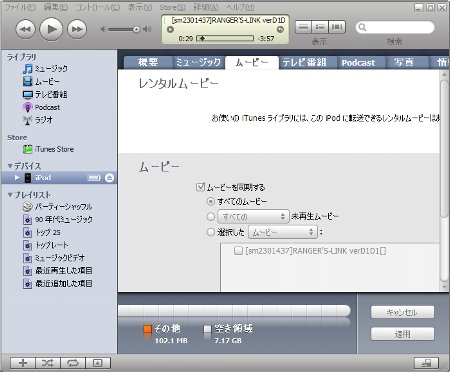The width and height of the screenshot is (450, 372).
Task: Open トップ 25 smart playlist
Action: coord(42,232)
